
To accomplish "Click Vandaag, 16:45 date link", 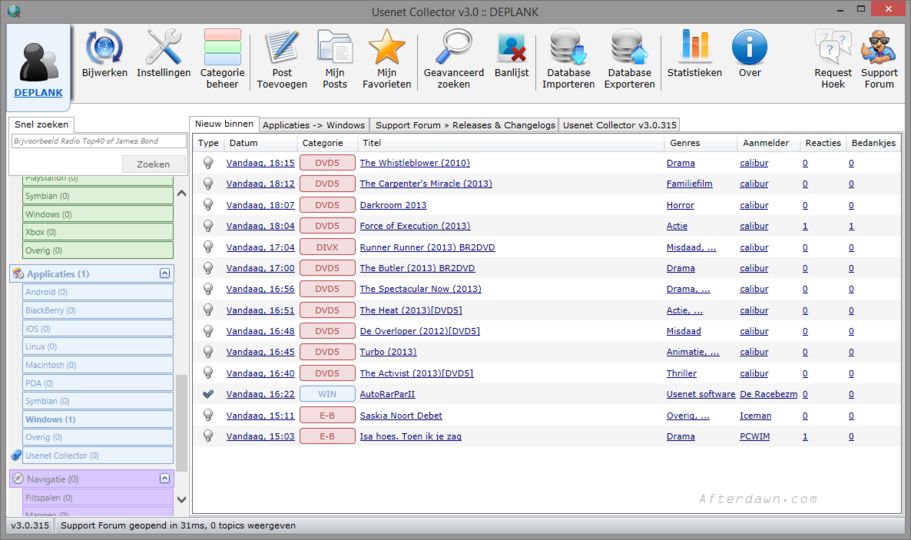I will point(260,352).
